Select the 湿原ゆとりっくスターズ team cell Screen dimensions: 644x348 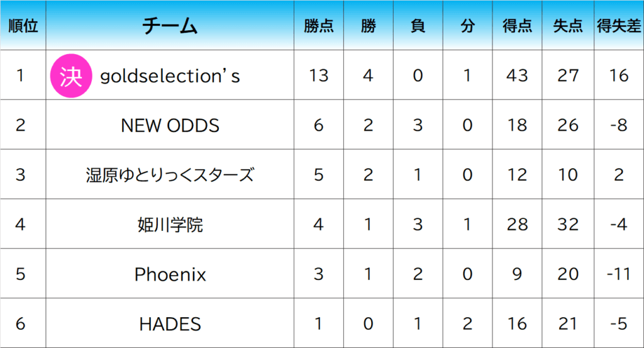tap(170, 174)
